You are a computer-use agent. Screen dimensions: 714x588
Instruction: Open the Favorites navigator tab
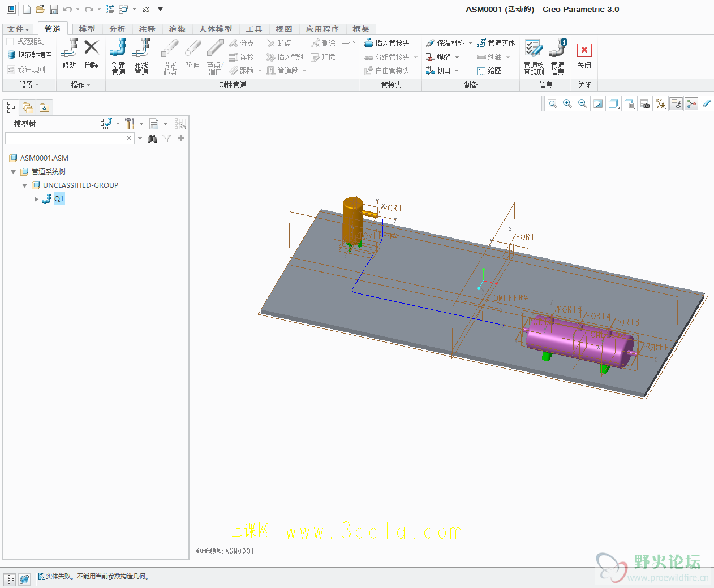(x=45, y=107)
